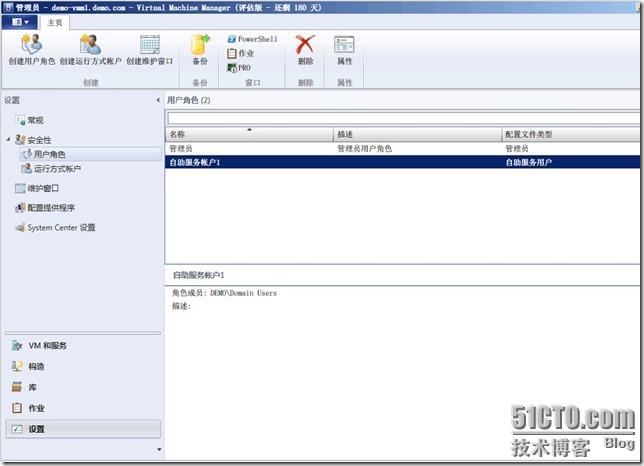
Task: Click the PRO ribbon button
Action: coord(239,68)
